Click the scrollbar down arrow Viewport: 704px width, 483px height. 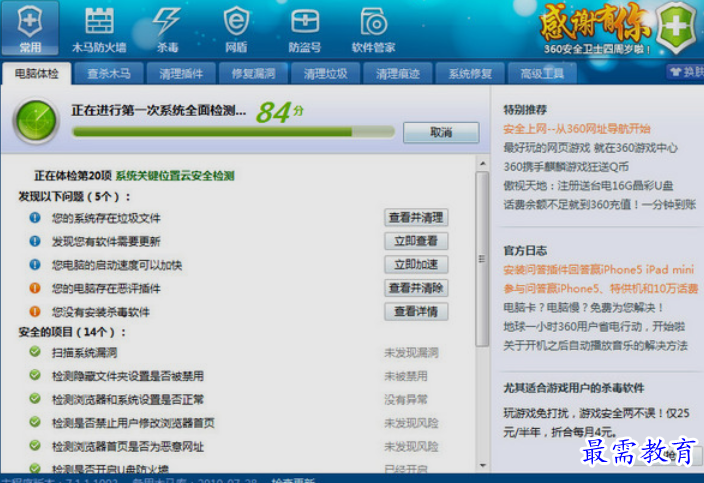tap(483, 465)
